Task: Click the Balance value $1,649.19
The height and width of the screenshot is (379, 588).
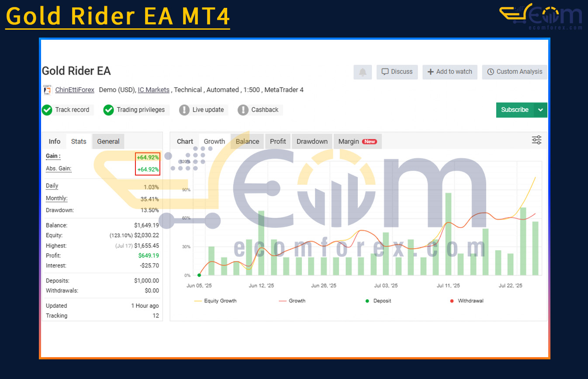Action: (146, 226)
